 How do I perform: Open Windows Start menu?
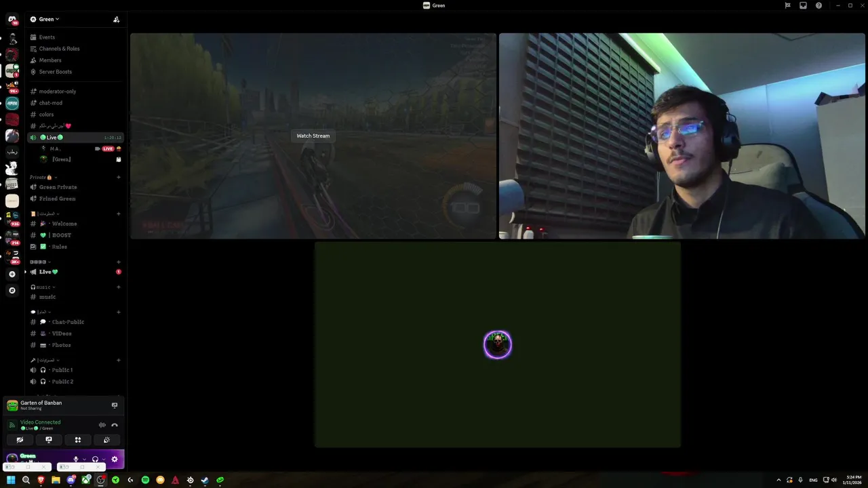click(11, 480)
